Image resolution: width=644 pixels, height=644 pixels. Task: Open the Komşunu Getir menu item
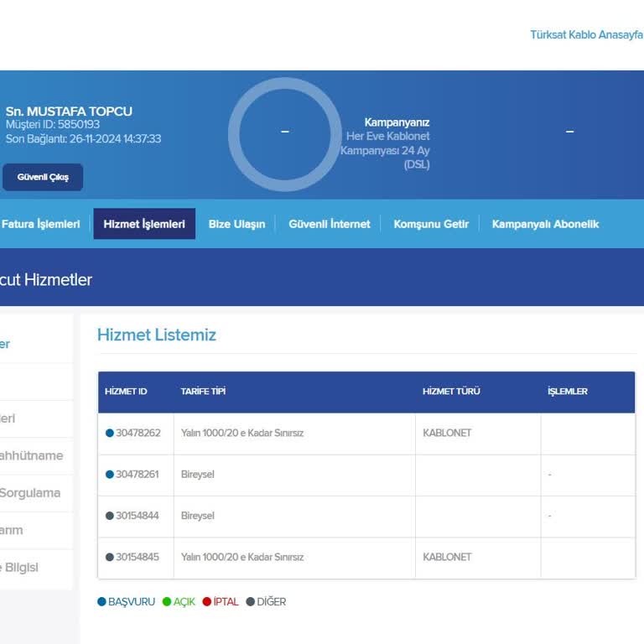(431, 224)
